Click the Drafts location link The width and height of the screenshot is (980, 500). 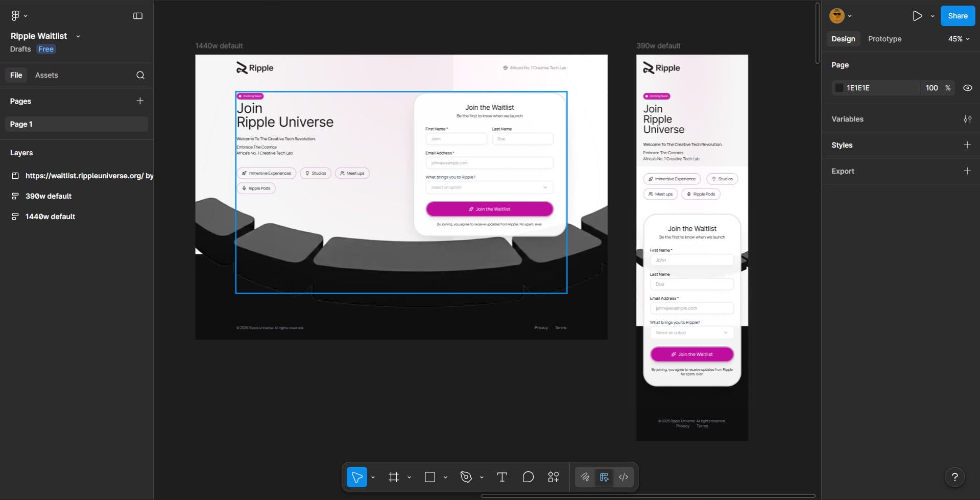pyautogui.click(x=20, y=49)
